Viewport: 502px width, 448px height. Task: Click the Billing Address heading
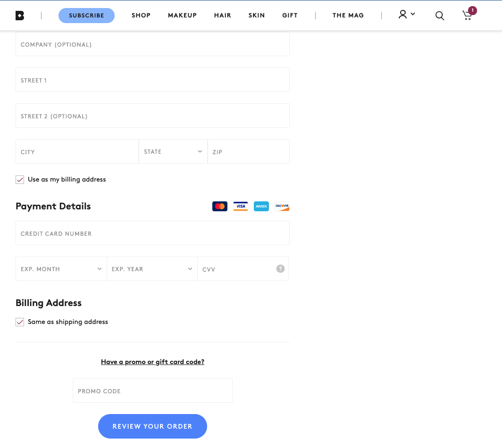(x=49, y=303)
